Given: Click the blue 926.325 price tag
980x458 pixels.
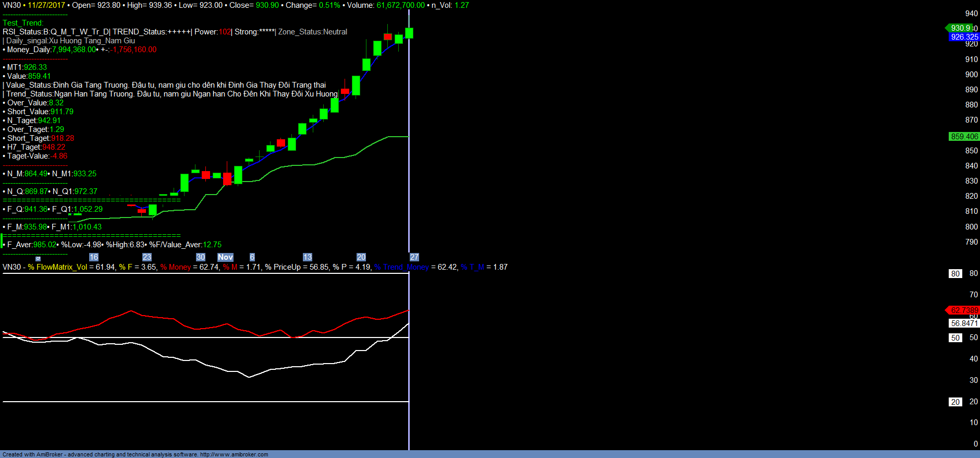Looking at the screenshot, I should [964, 37].
